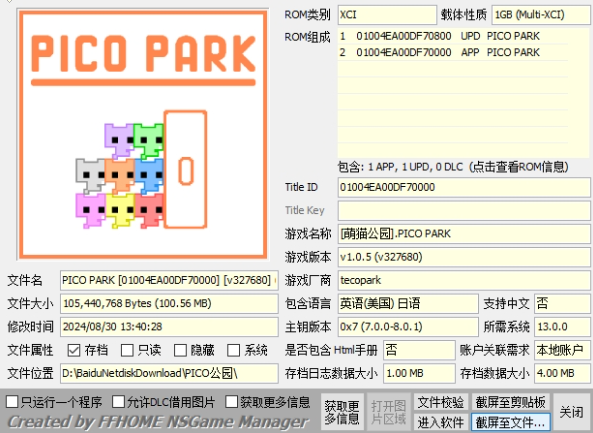Screen dimensions: 593x433
Task: Close the dialog with 关闭 button
Action: tap(571, 412)
